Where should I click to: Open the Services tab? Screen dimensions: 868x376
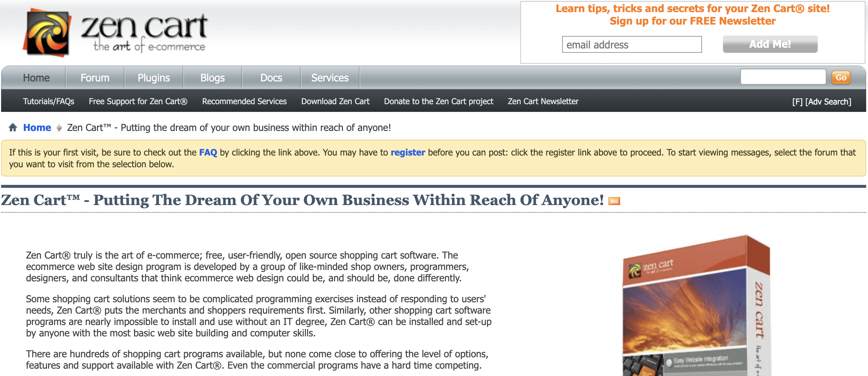(330, 78)
